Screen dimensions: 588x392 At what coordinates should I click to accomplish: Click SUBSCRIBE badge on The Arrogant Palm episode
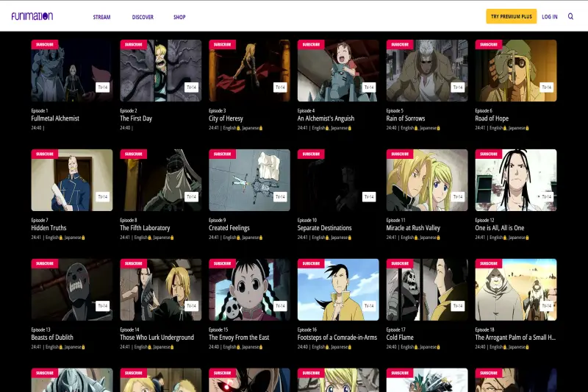click(x=489, y=263)
